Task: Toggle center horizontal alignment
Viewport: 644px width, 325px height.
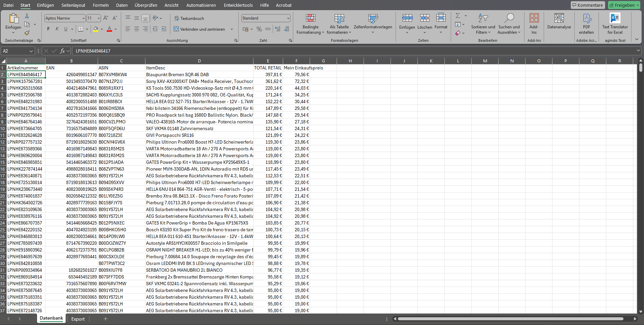Action: tap(137, 29)
